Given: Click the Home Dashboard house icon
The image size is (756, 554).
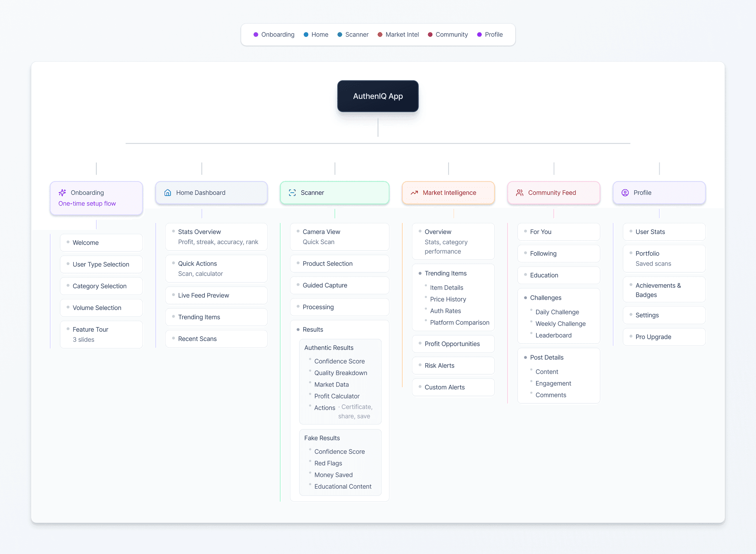Looking at the screenshot, I should pos(168,193).
